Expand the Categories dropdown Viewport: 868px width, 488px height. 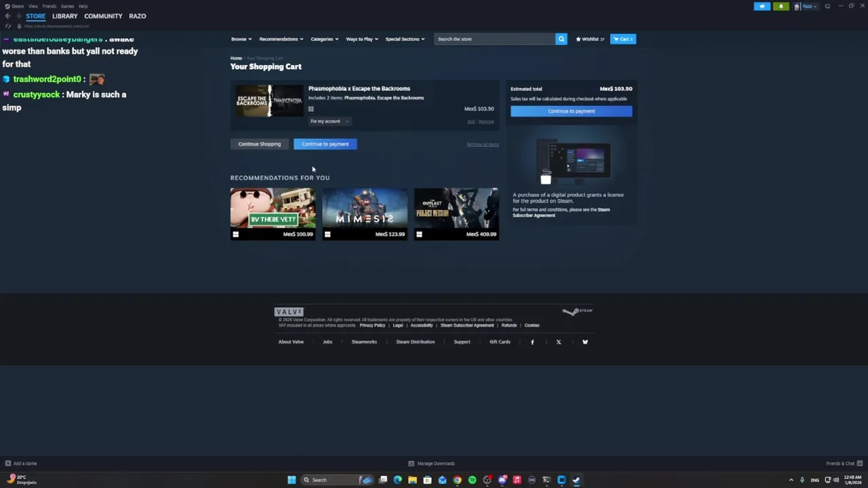pyautogui.click(x=324, y=39)
